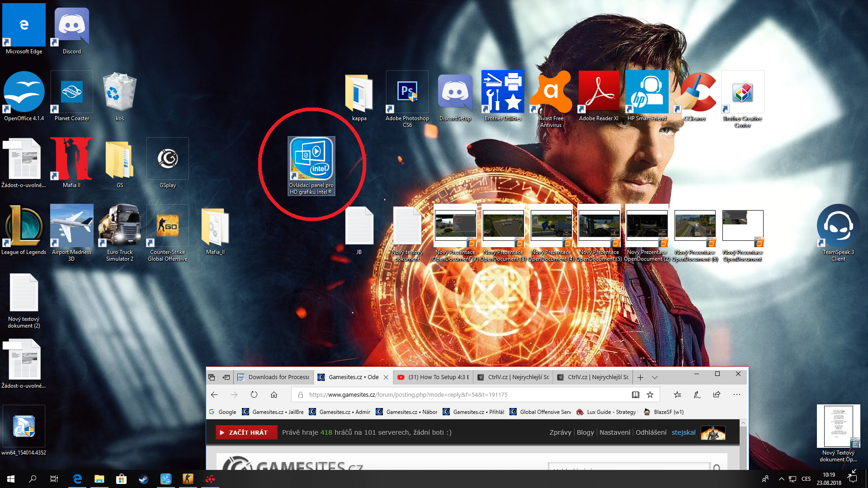Refresh the page with reload icon
The width and height of the screenshot is (868, 488).
(254, 394)
